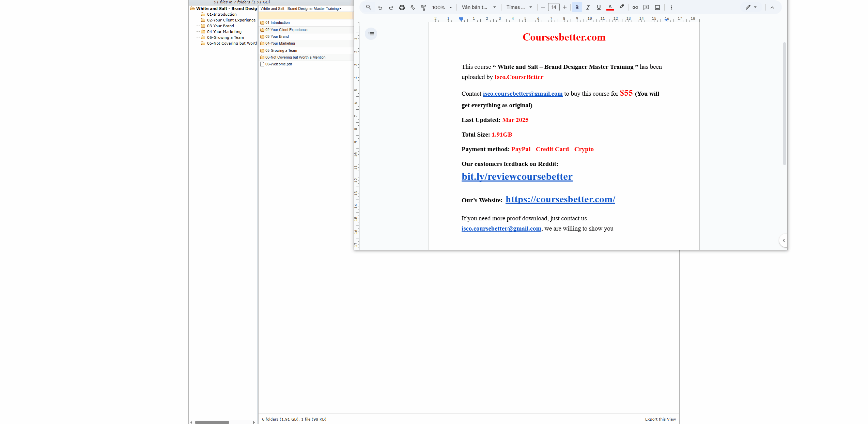Open the zoom level dropdown
This screenshot has width=868, height=424.
tap(442, 7)
